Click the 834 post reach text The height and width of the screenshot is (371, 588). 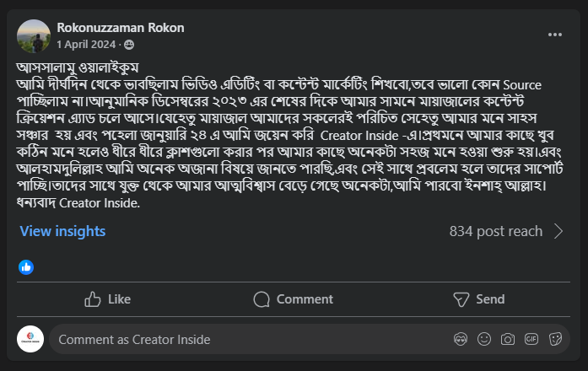[x=495, y=231]
